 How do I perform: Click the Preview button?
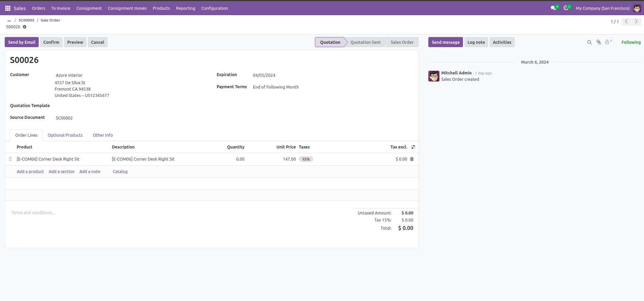pyautogui.click(x=75, y=42)
